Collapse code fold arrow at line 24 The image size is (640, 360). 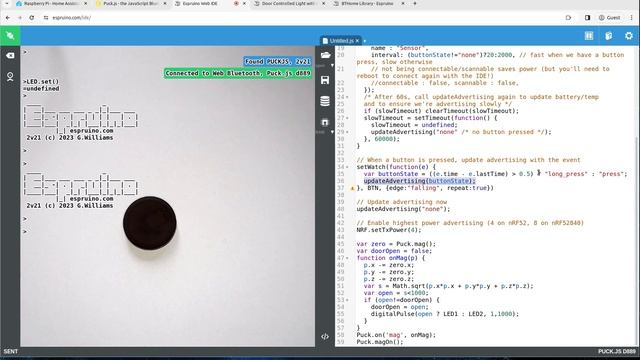coord(347,97)
